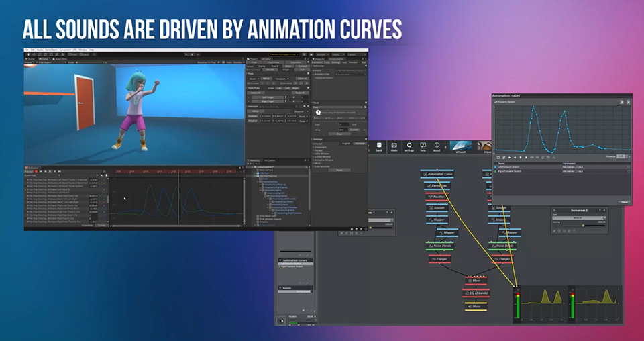Select the right Smooth node
The image size is (644, 341).
tap(499, 208)
